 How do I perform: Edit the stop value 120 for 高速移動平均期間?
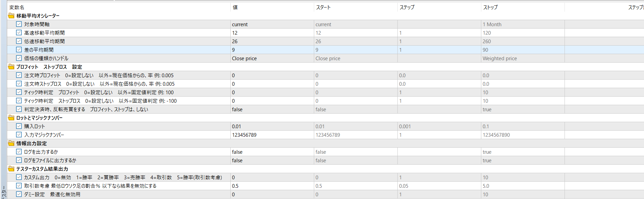[523, 33]
